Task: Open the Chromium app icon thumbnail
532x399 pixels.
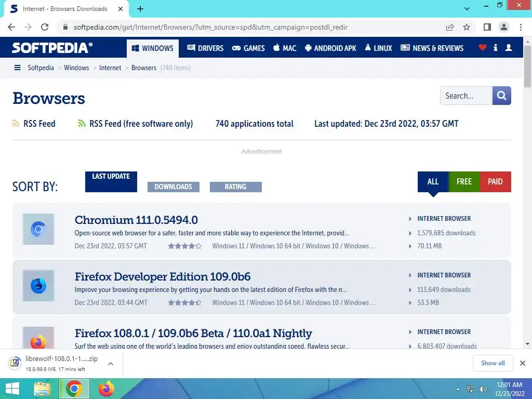Action: pyautogui.click(x=38, y=229)
